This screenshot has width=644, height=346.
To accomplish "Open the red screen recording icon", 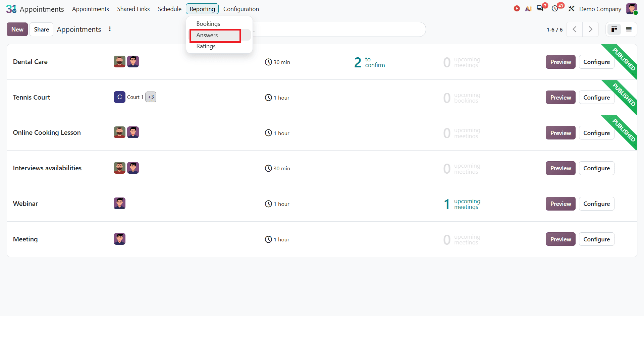I will (517, 9).
